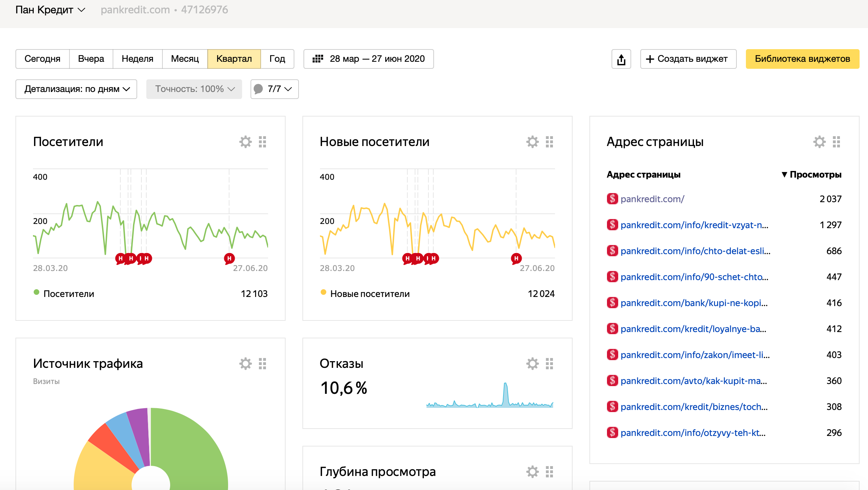The height and width of the screenshot is (490, 868).
Task: Open settings gear of Посетители widget
Action: point(245,142)
